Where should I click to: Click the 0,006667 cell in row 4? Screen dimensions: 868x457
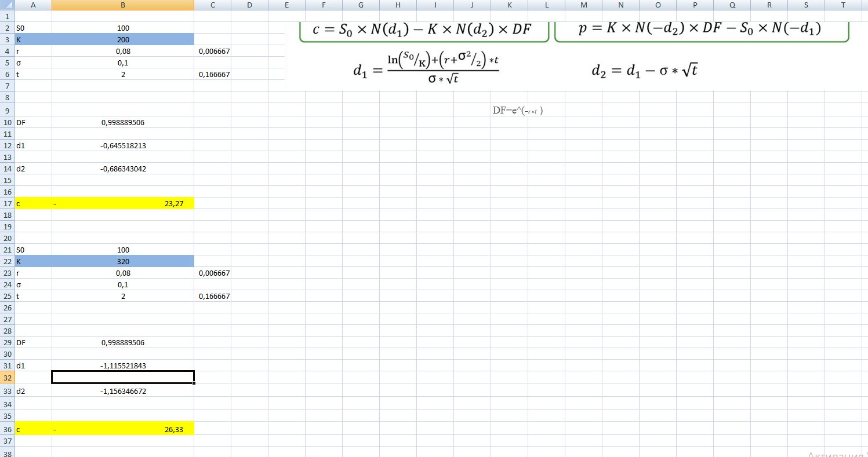point(213,52)
